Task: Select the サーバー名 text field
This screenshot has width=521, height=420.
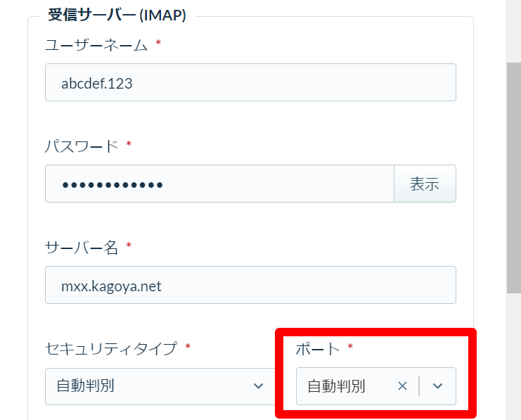Action: 250,285
